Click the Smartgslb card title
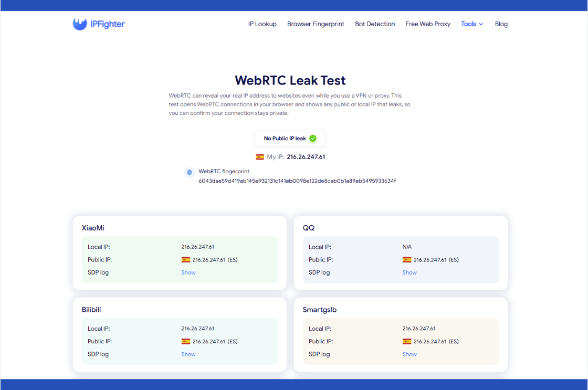Screen dimensions: 588x390 coord(320,310)
